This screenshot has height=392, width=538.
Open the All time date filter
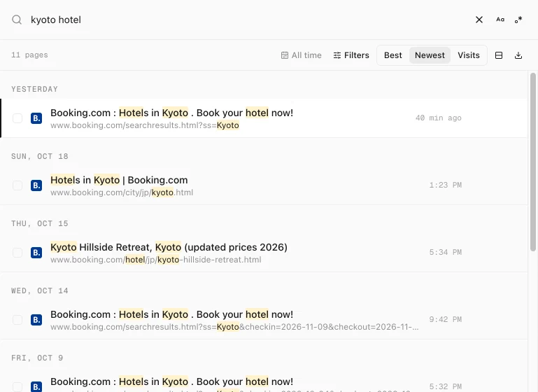coord(302,55)
